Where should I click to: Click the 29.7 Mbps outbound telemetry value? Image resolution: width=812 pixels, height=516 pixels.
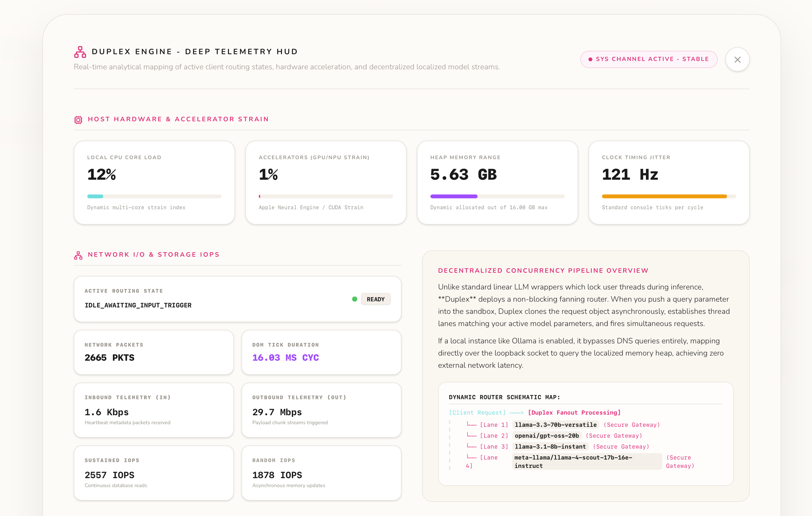tap(277, 412)
